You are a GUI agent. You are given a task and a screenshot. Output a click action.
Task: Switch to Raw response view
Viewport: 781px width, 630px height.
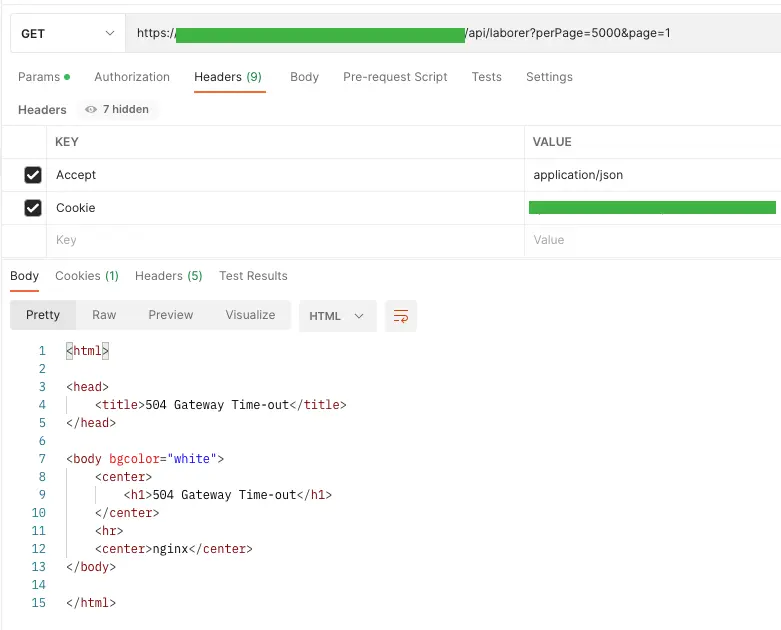(104, 315)
